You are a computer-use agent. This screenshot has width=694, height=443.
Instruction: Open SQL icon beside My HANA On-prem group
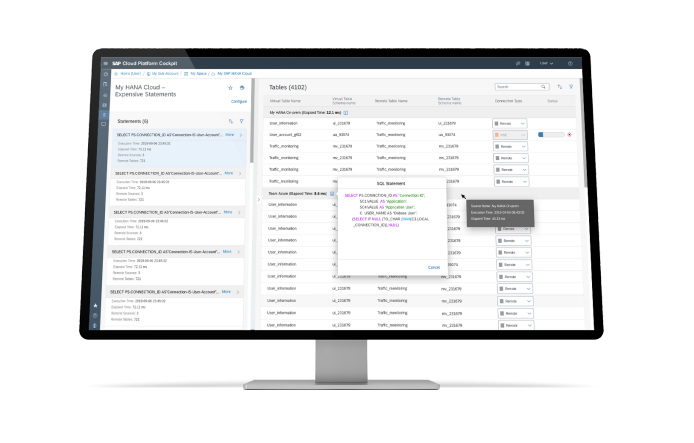(346, 113)
